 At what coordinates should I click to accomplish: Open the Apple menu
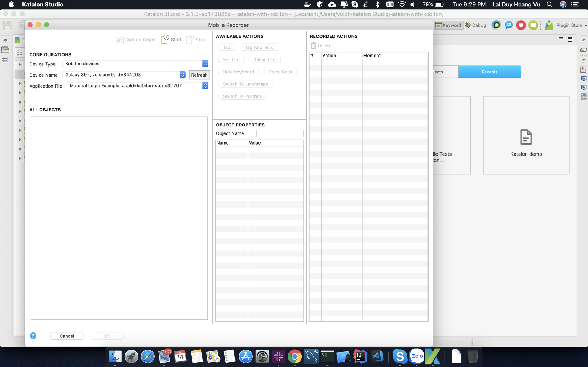click(x=11, y=5)
